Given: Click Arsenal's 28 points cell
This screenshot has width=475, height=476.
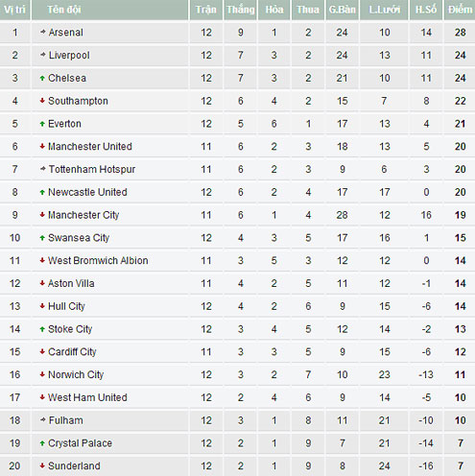Looking at the screenshot, I should click(460, 33).
